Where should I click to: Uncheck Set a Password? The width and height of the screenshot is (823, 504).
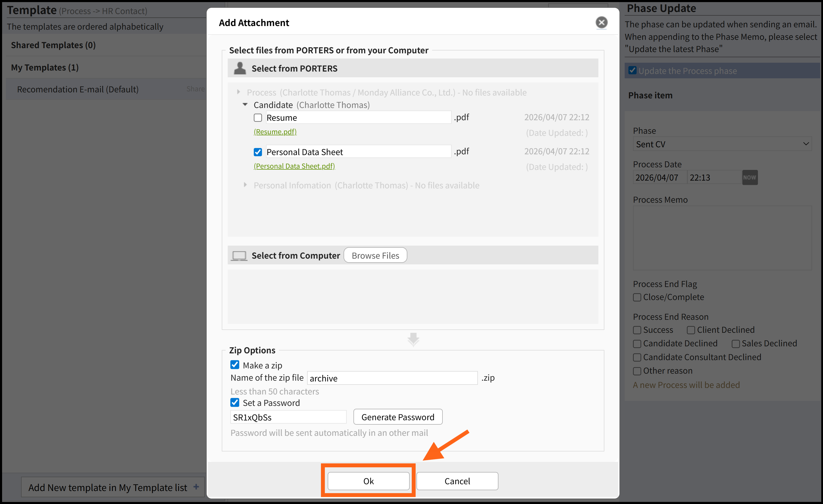click(235, 403)
